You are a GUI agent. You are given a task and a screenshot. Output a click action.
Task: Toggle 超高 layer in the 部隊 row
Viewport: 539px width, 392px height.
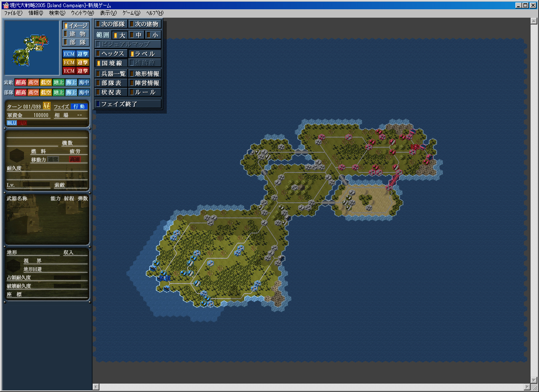(21, 93)
